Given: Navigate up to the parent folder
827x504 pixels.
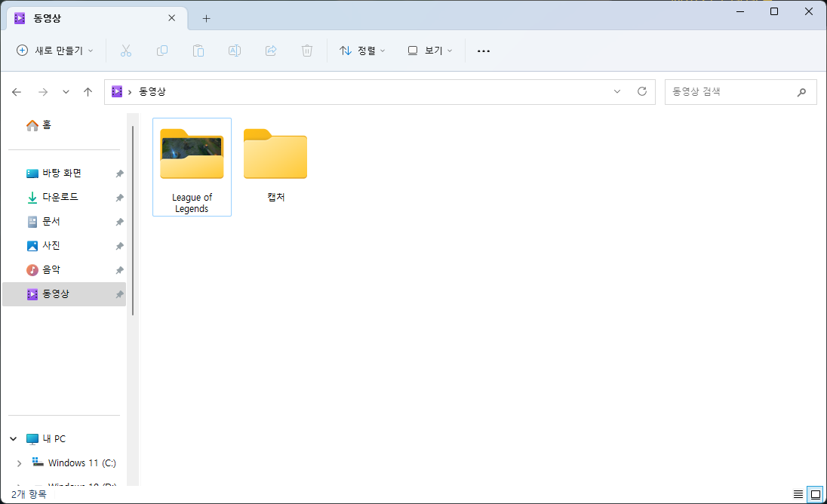Looking at the screenshot, I should pos(88,91).
